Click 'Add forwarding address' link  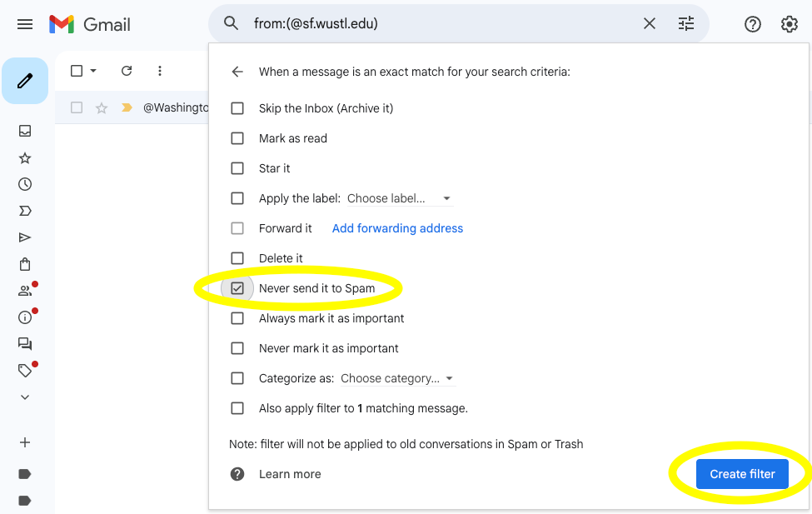point(397,228)
